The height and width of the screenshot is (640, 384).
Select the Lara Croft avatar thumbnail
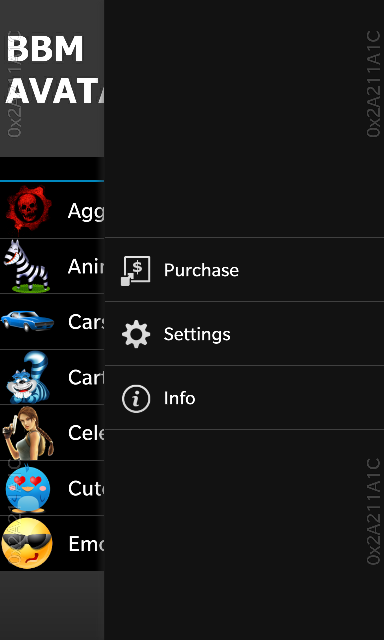click(28, 433)
